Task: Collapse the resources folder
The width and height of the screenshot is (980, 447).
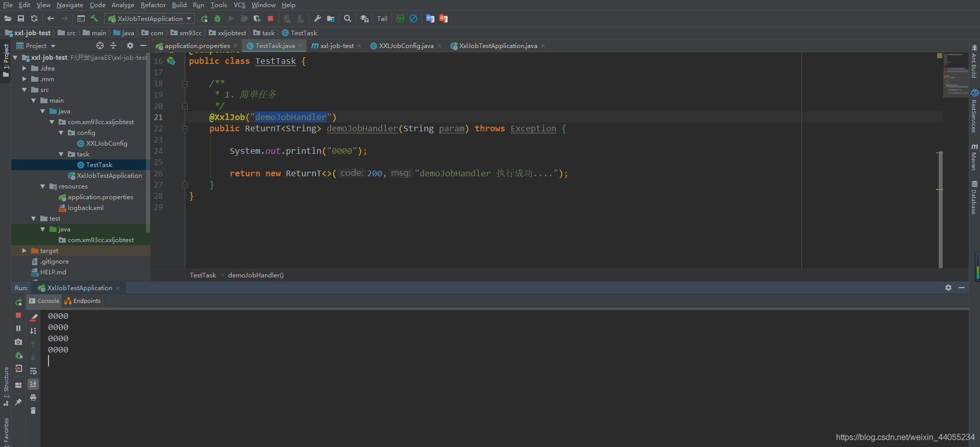Action: tap(43, 186)
